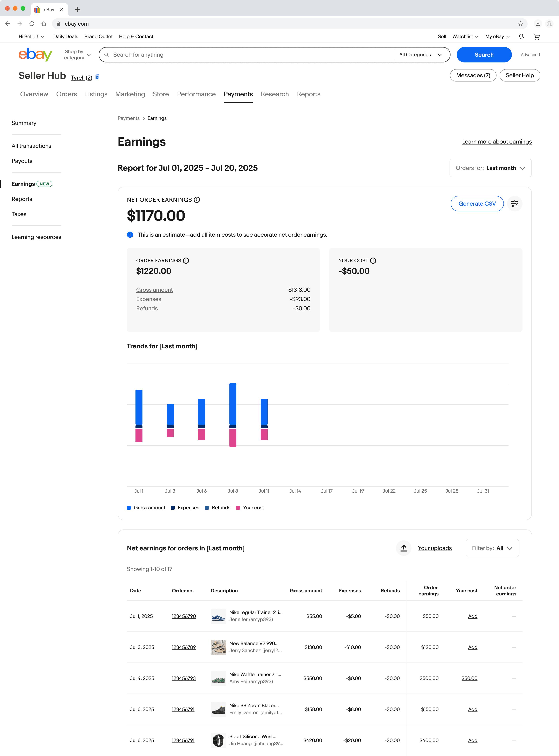Click the chart settings filter icon
559x756 pixels.
[514, 203]
